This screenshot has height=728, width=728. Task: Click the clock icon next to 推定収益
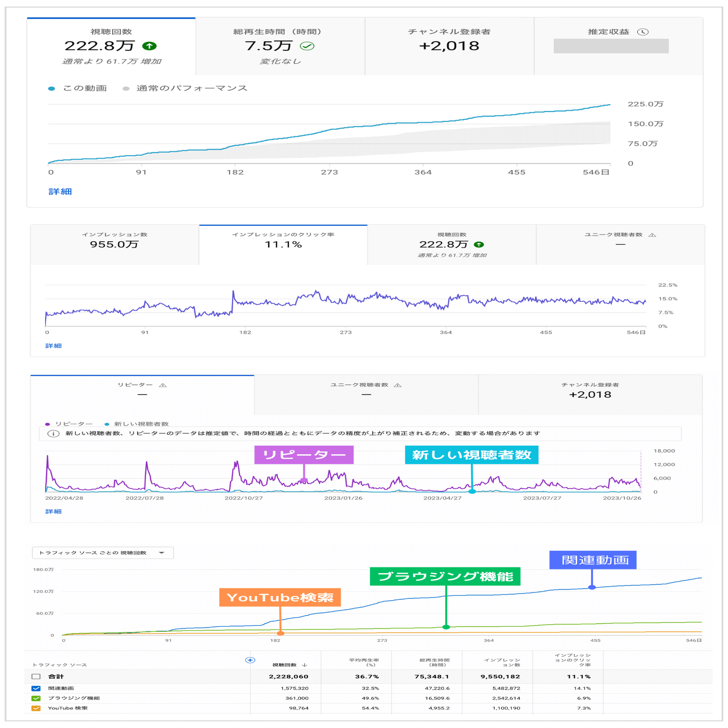click(643, 32)
